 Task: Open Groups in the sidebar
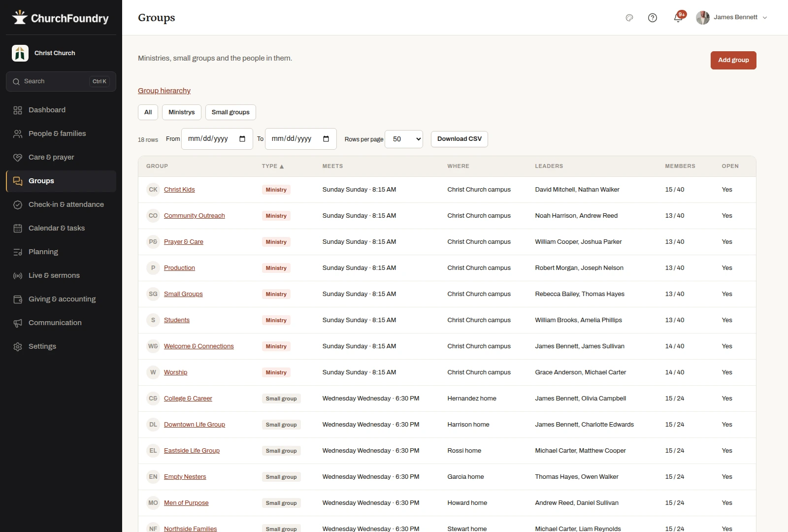(x=61, y=181)
